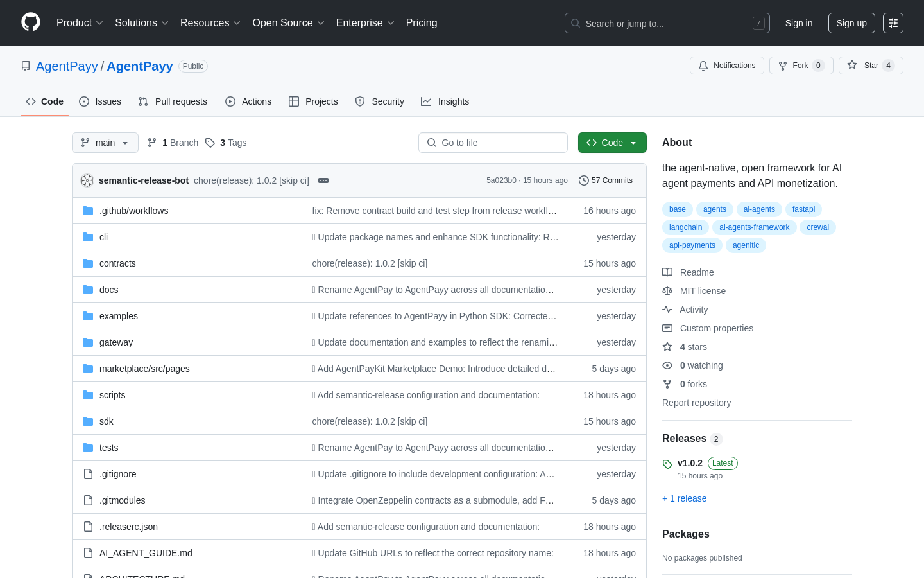Expand commit message ellipsis button
The height and width of the screenshot is (578, 924).
pos(323,180)
